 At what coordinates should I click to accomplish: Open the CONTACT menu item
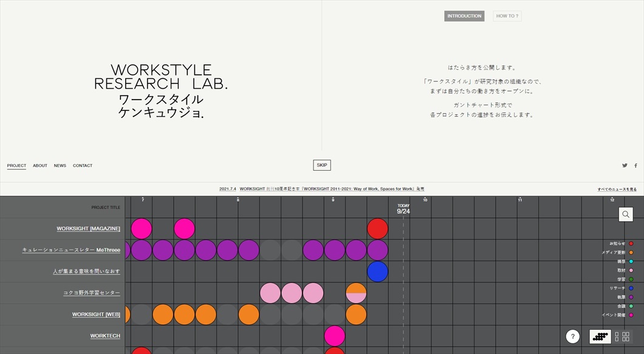tap(83, 166)
